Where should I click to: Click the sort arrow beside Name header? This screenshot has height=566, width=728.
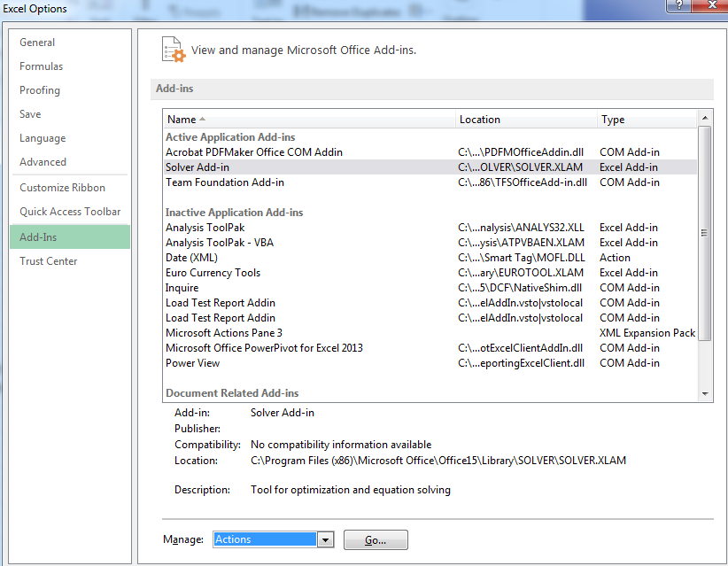(x=202, y=120)
